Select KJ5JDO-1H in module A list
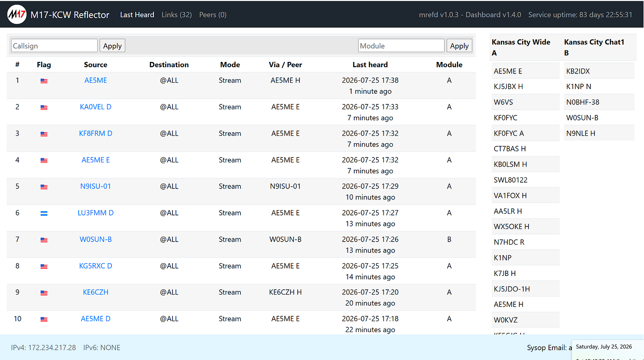 pos(525,289)
